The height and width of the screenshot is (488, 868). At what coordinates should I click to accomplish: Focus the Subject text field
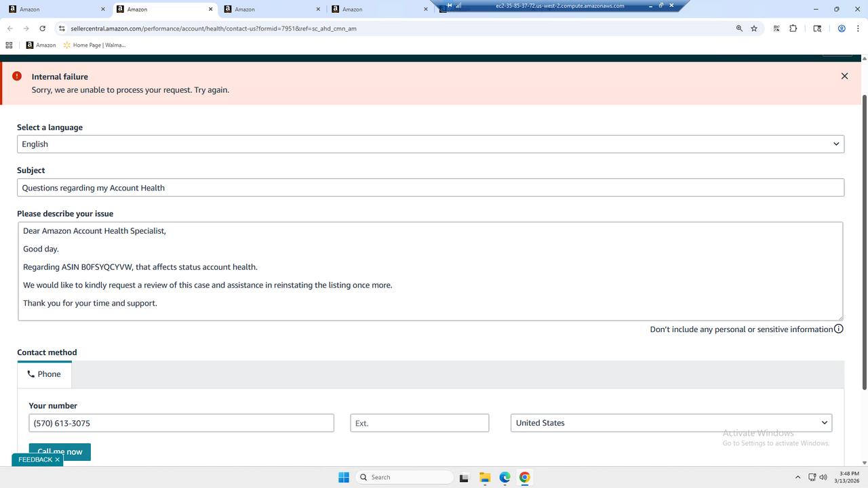(x=431, y=188)
